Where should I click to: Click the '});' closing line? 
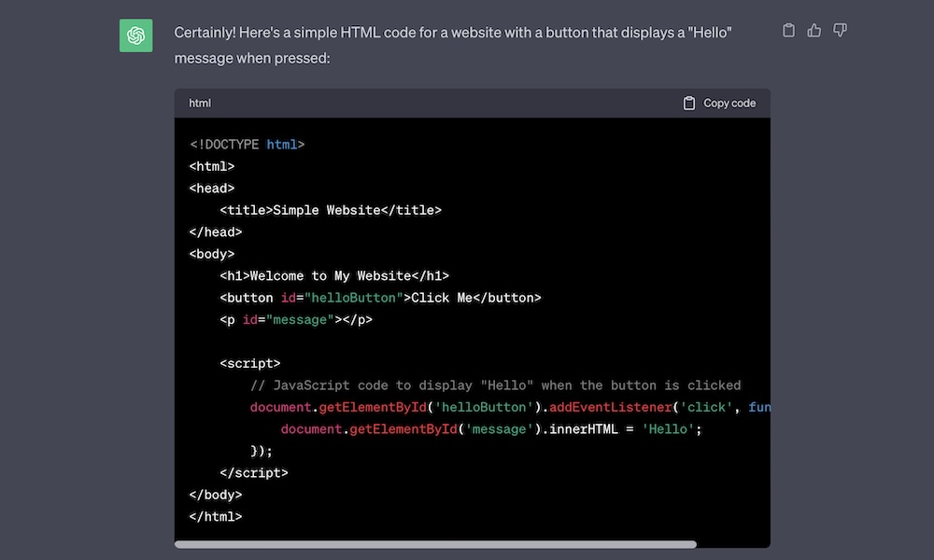point(261,451)
